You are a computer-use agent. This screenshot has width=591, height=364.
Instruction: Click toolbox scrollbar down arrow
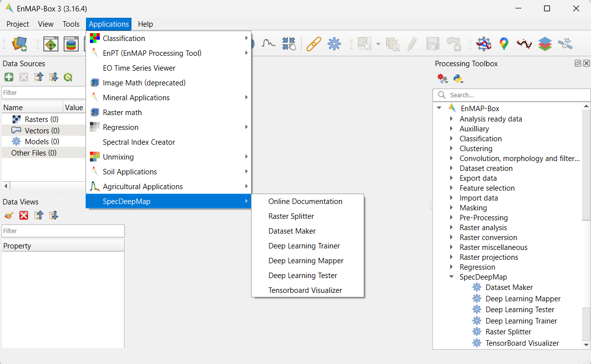point(586,344)
